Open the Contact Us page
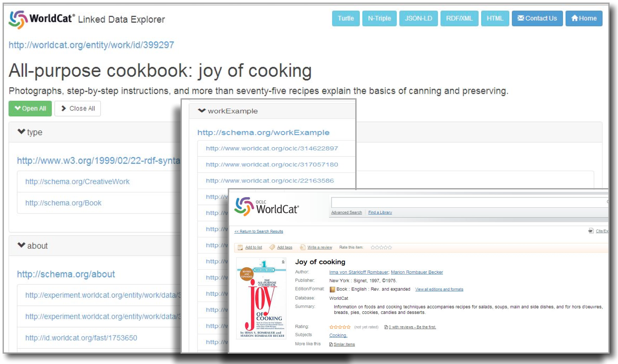The height and width of the screenshot is (364, 618). [x=537, y=18]
